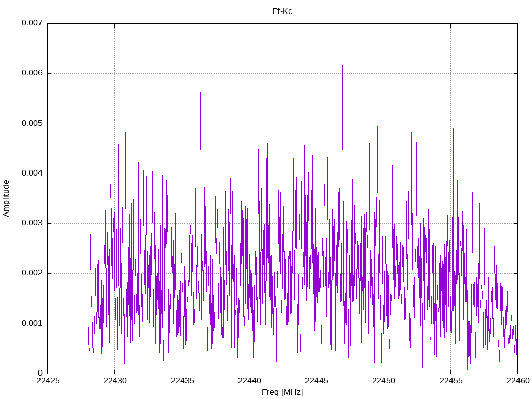Screen dimensions: 532x399
Task: Click the x-axis tick label 22460
Action: pyautogui.click(x=518, y=381)
